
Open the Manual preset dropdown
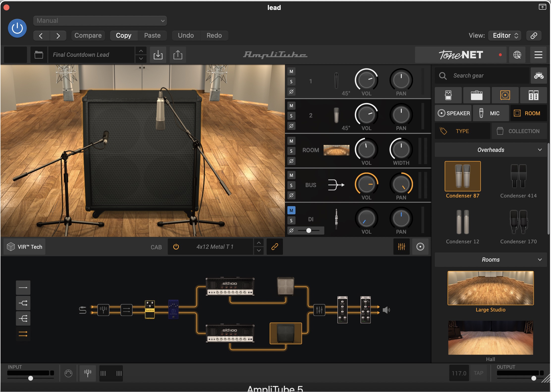click(100, 21)
